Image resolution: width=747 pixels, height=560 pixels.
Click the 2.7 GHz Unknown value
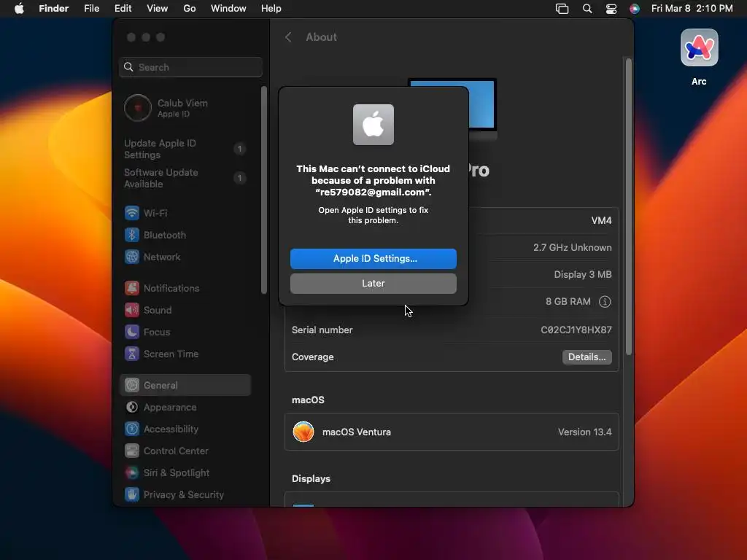click(x=572, y=248)
